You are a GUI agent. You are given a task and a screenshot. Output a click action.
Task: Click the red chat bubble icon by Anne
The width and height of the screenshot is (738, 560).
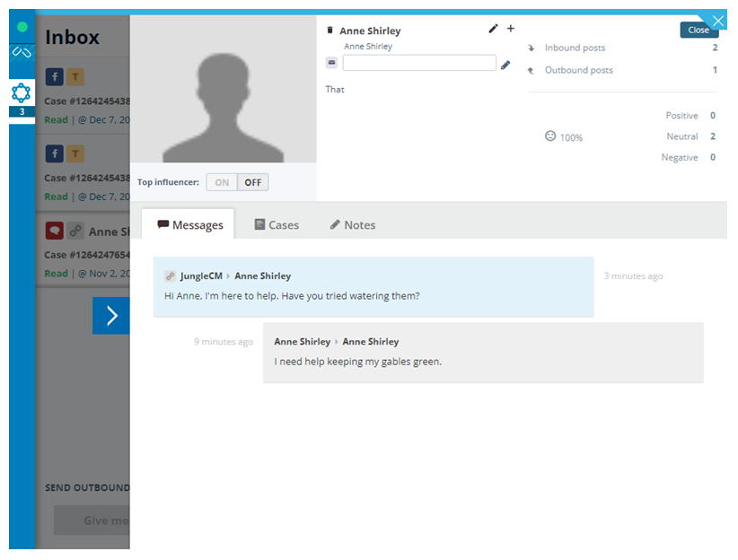click(55, 231)
